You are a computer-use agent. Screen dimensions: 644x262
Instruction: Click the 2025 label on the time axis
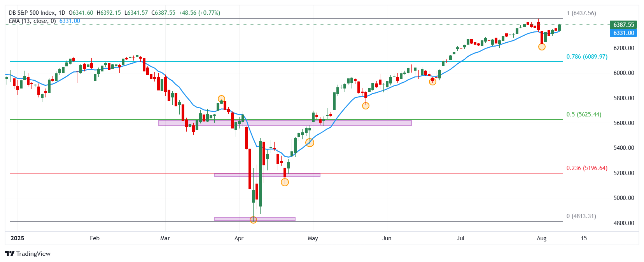click(17, 238)
